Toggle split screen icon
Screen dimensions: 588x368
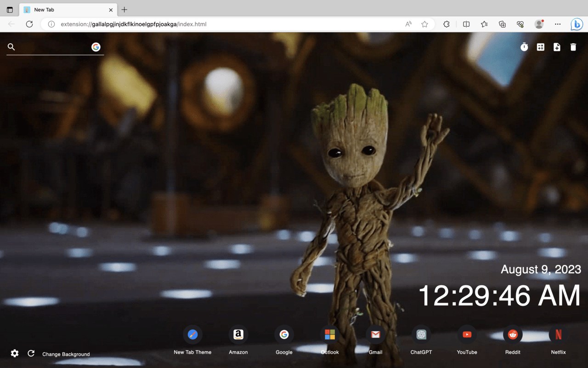coord(466,24)
